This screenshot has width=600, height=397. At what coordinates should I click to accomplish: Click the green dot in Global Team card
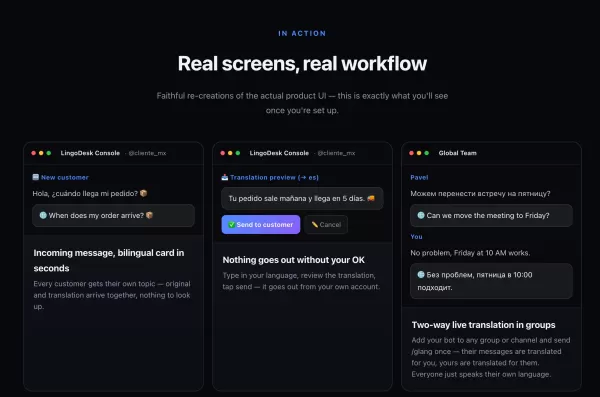click(x=427, y=153)
